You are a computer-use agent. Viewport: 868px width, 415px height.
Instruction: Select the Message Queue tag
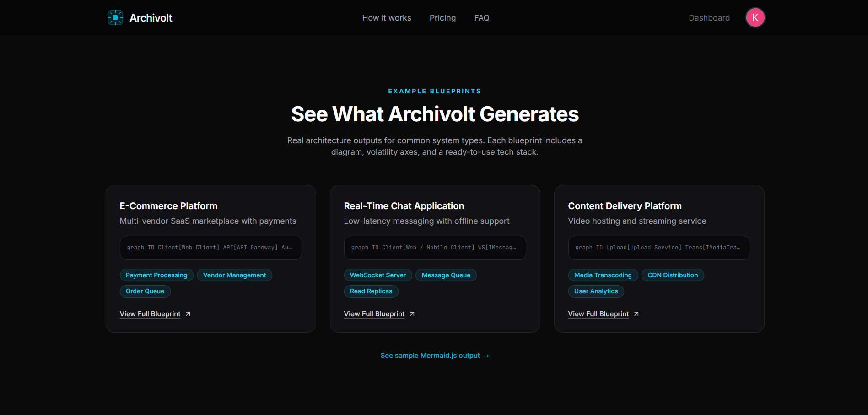coord(446,275)
